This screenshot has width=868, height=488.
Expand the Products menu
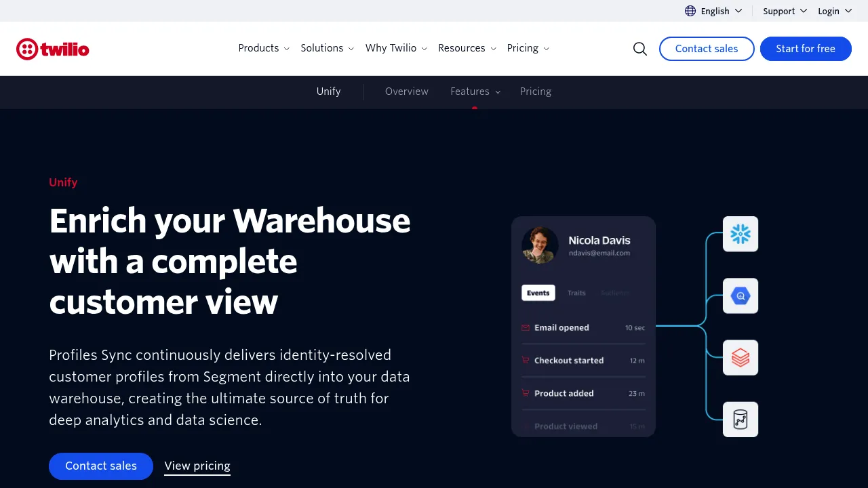[264, 48]
